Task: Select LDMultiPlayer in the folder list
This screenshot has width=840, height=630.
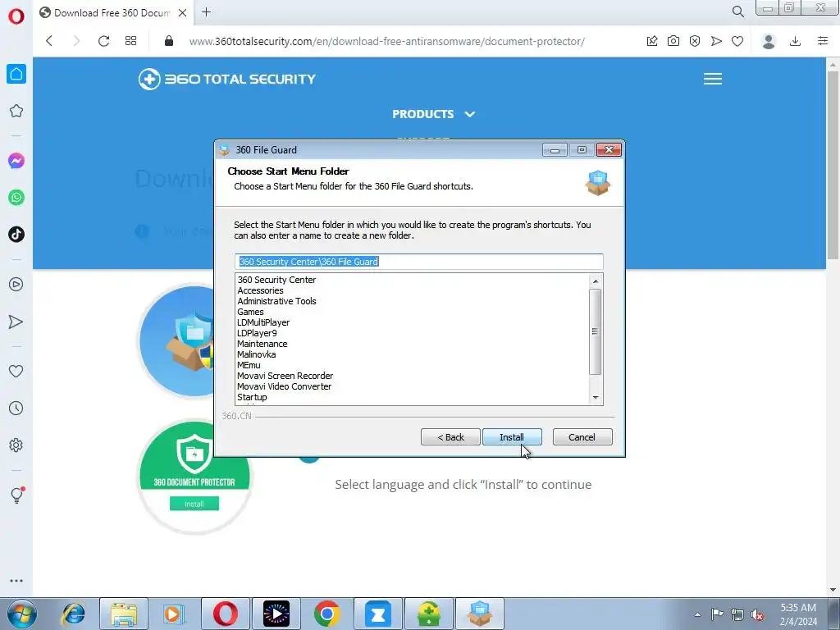Action: coord(263,322)
